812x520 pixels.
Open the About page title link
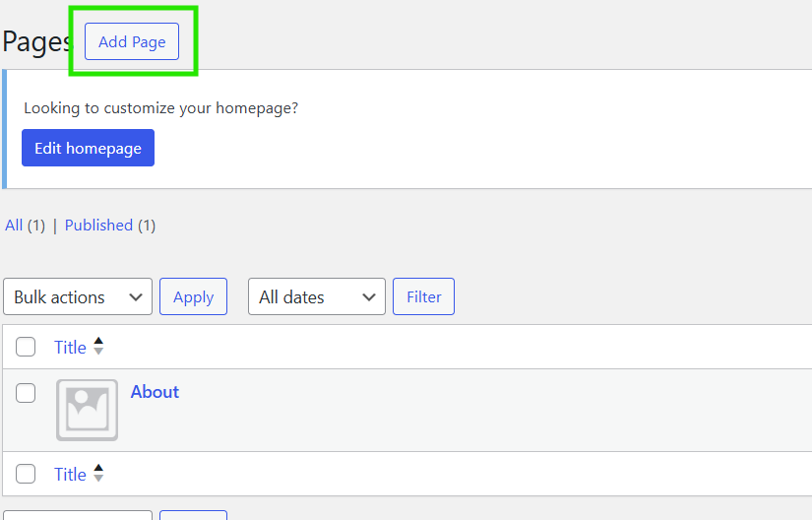click(x=155, y=392)
